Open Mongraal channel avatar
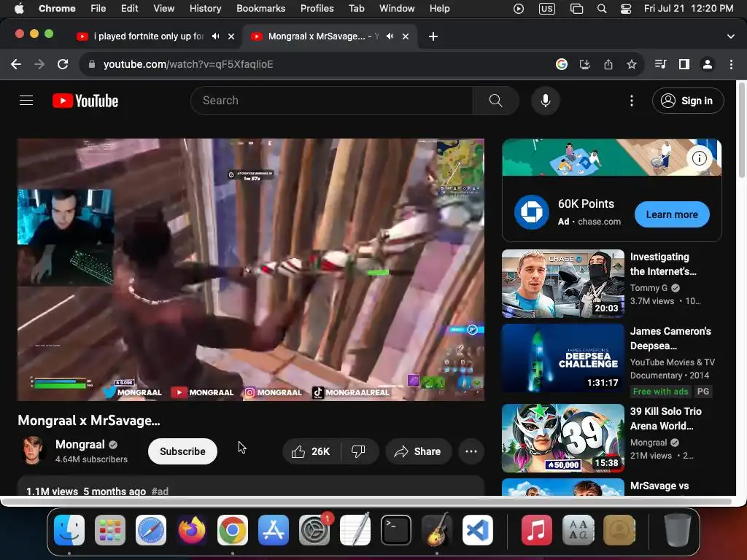 click(32, 451)
